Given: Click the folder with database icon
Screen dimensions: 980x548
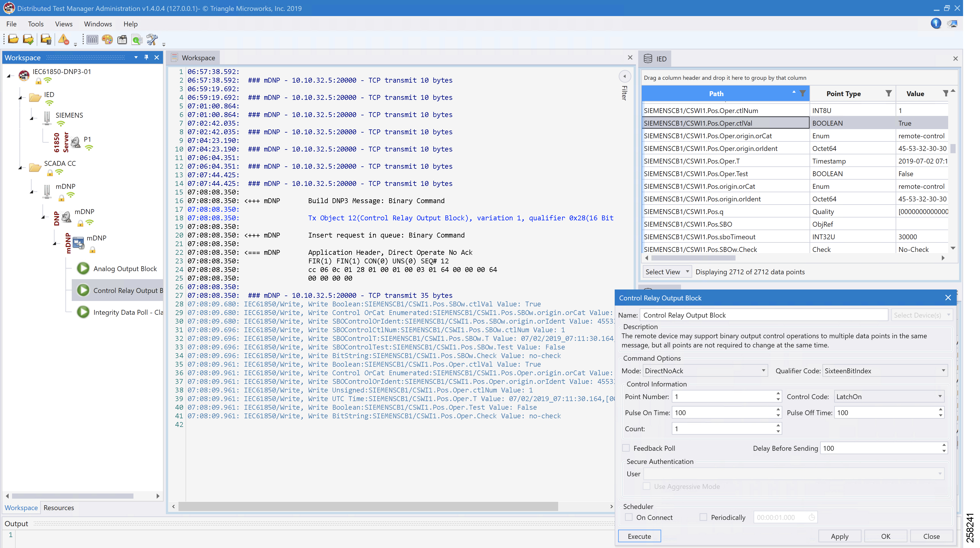Looking at the screenshot, I should [46, 39].
